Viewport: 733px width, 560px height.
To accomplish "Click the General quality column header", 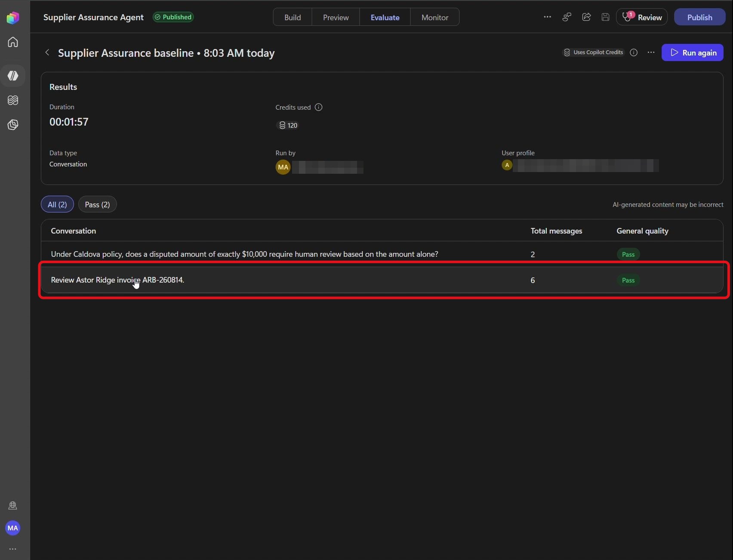I will point(642,231).
